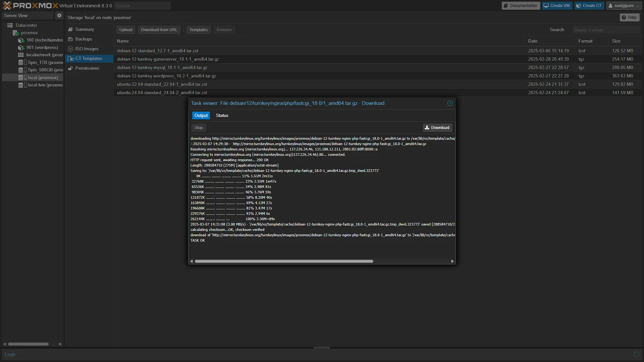Switch to Status tab in task viewer
The width and height of the screenshot is (644, 362).
click(222, 115)
